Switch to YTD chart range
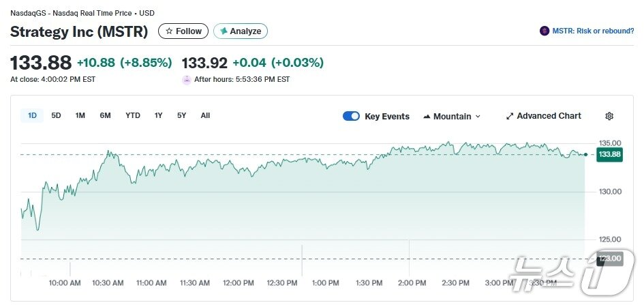Screen dimensions: 644x305 [x=133, y=116]
